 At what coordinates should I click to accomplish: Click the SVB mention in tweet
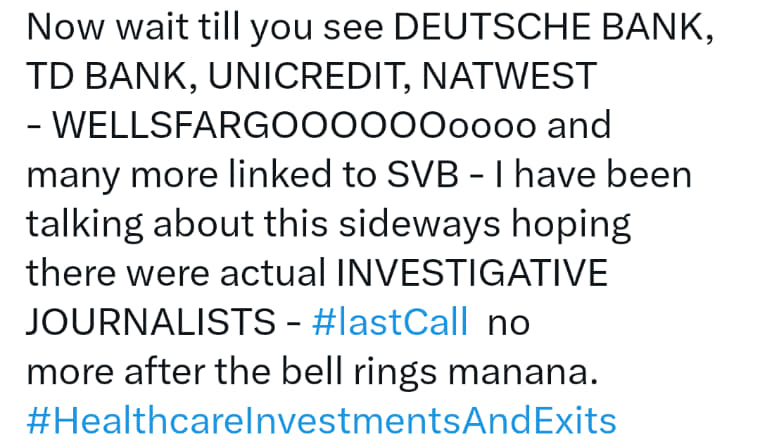[423, 175]
